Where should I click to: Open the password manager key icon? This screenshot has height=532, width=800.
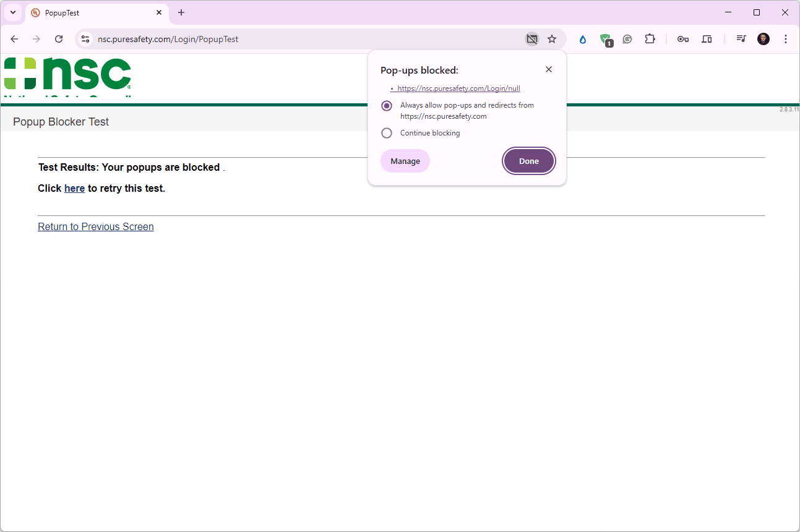pos(683,39)
